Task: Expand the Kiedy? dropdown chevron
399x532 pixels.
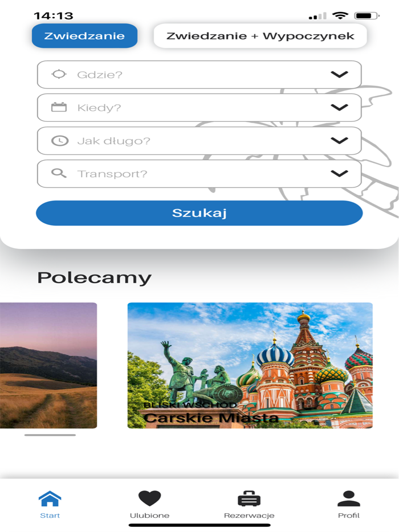Action: click(339, 107)
